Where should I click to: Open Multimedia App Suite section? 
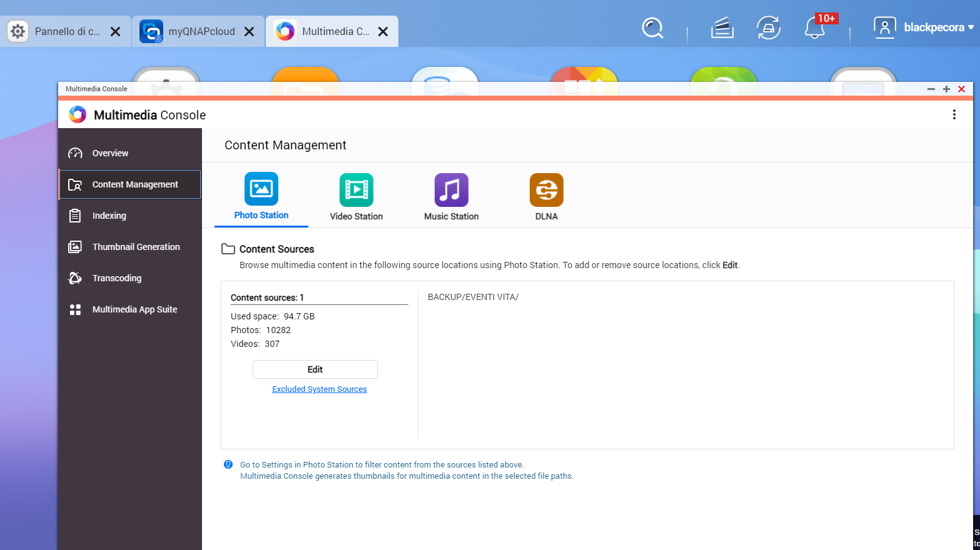pyautogui.click(x=134, y=309)
